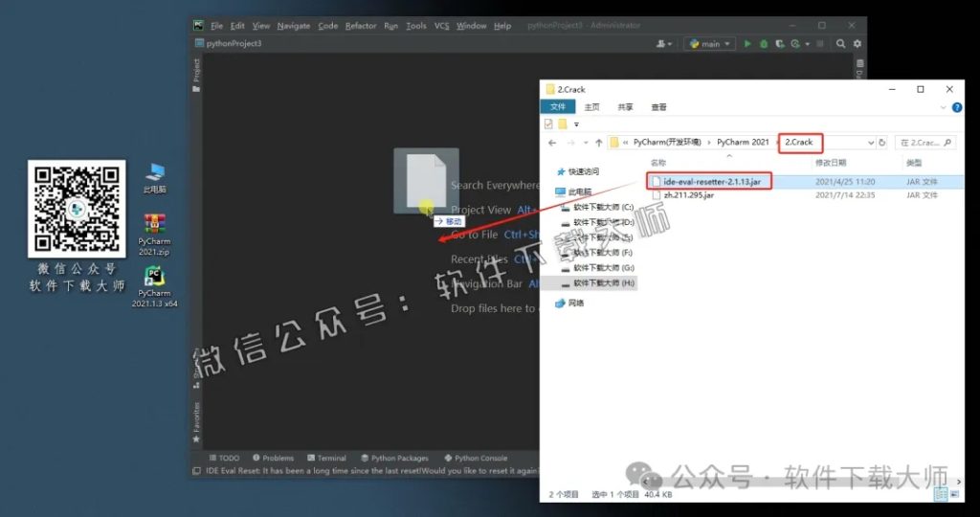Start debugging with the green bug icon
980x517 pixels.
(x=764, y=44)
